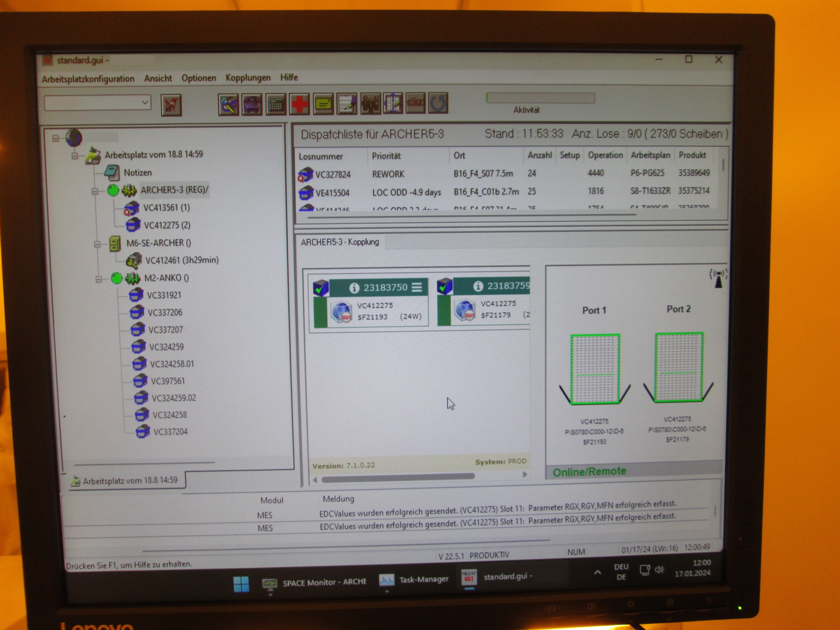Select Notizen item in workspace tree
This screenshot has width=840, height=630.
pyautogui.click(x=137, y=173)
